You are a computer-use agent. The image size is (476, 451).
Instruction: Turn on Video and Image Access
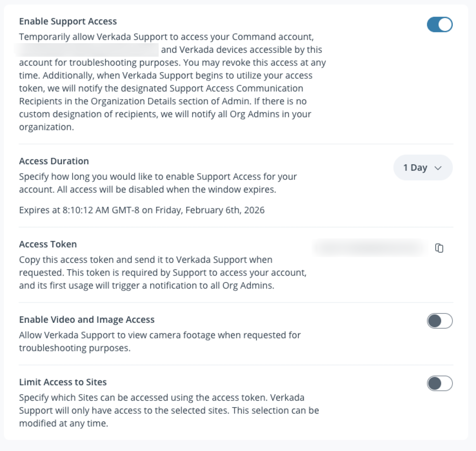pyautogui.click(x=440, y=321)
